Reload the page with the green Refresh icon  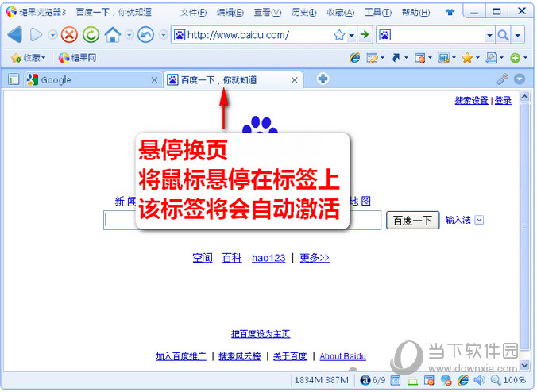(x=91, y=35)
